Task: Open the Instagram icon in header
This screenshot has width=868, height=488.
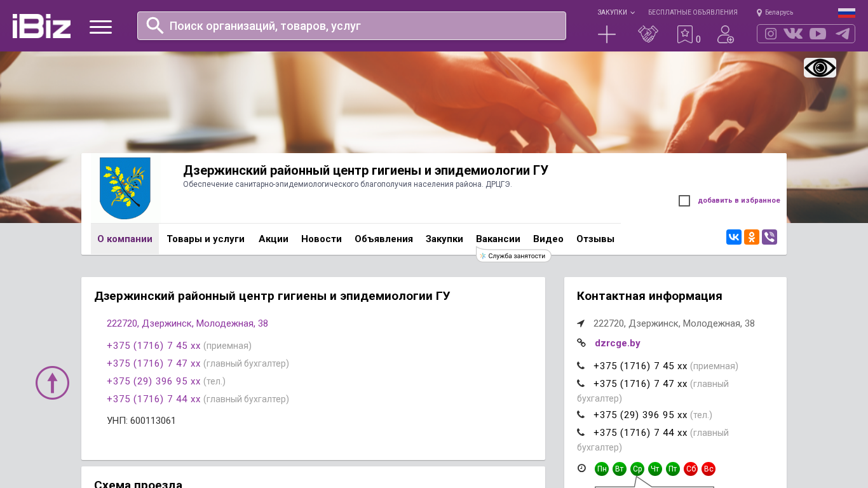Action: click(x=771, y=34)
